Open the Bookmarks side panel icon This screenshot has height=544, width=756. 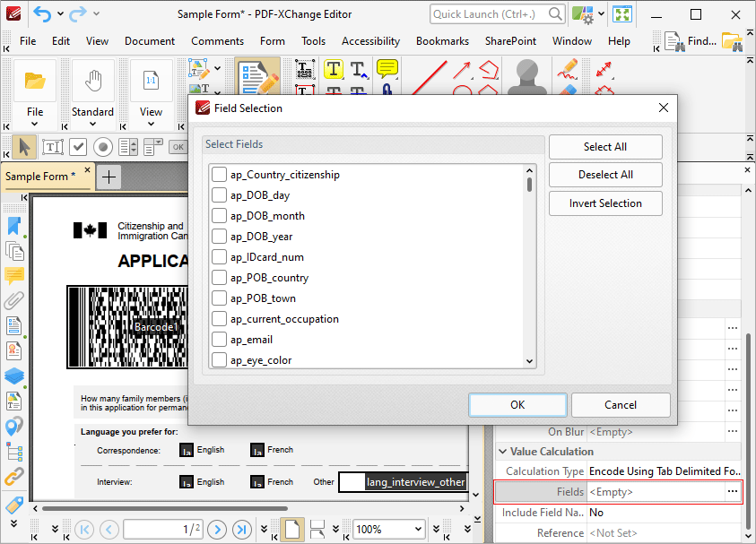(14, 226)
